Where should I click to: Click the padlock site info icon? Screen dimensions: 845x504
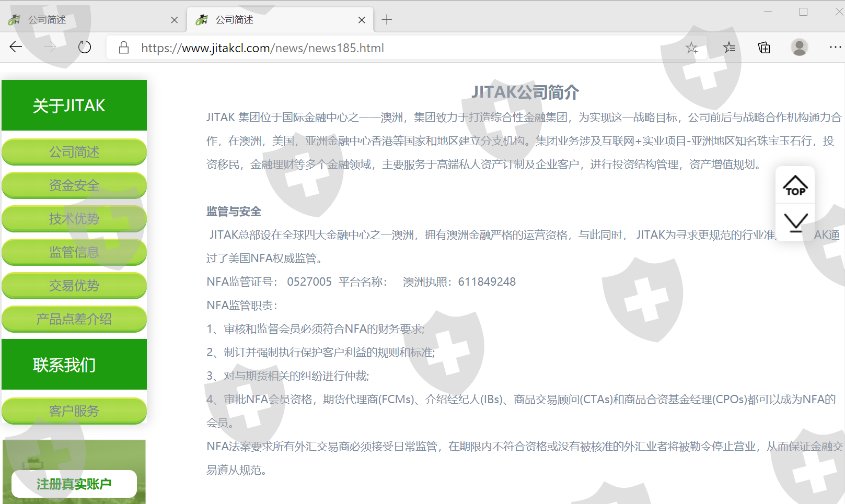[124, 48]
